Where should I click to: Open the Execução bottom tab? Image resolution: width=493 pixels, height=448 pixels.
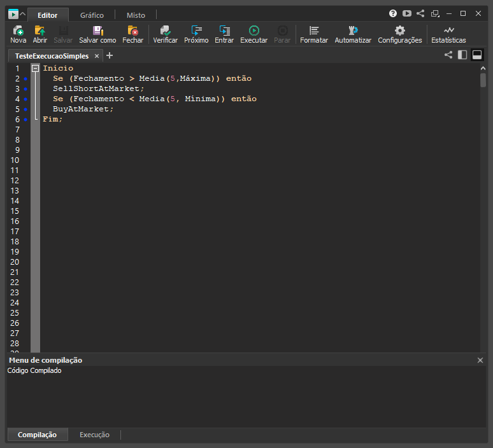point(94,435)
